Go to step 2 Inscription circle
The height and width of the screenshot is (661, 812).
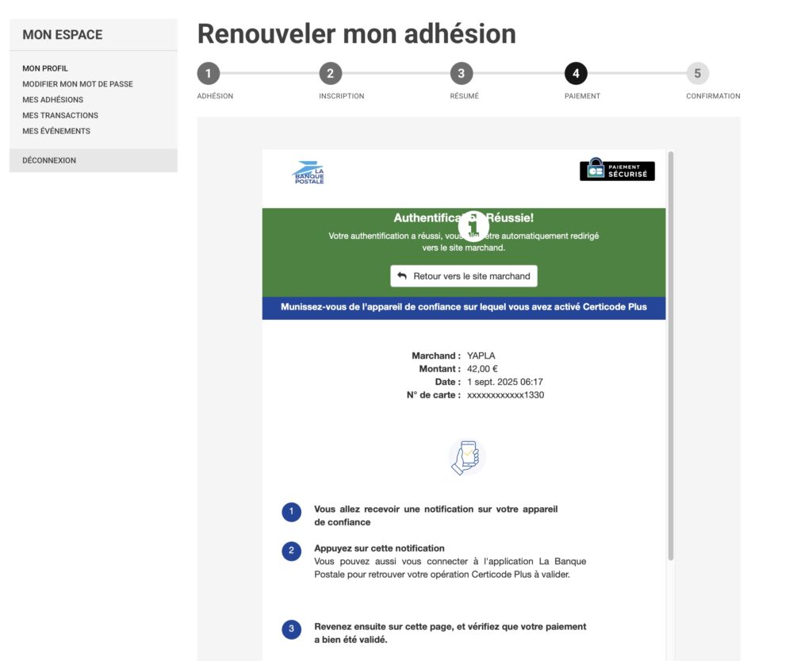330,74
